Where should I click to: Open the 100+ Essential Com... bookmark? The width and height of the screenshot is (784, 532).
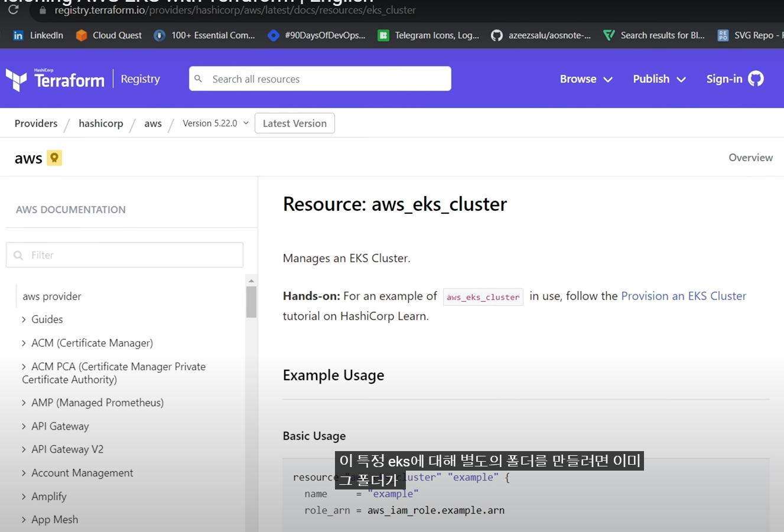[x=204, y=35]
